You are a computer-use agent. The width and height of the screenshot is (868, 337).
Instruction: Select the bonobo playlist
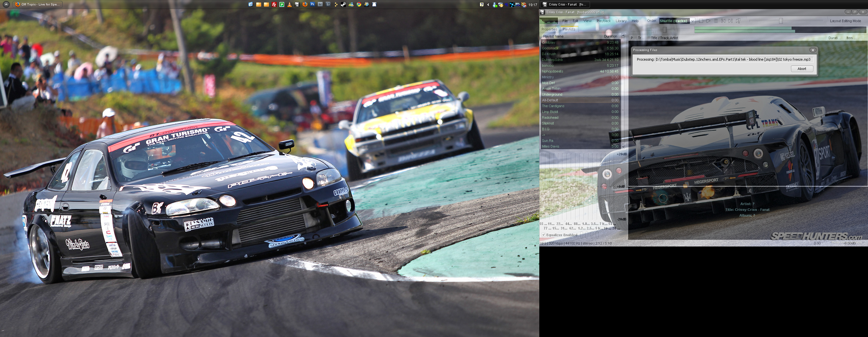click(580, 65)
